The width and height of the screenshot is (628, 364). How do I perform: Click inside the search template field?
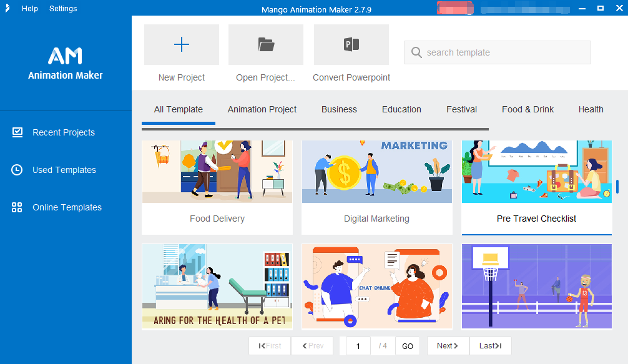(499, 52)
